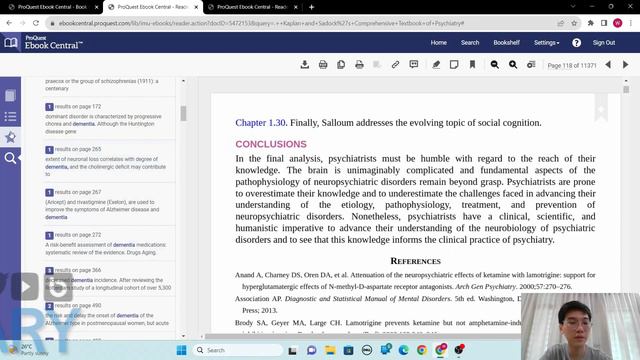The height and width of the screenshot is (360, 640).
Task: Click the printer icon beside the download icon
Action: pyautogui.click(x=323, y=64)
